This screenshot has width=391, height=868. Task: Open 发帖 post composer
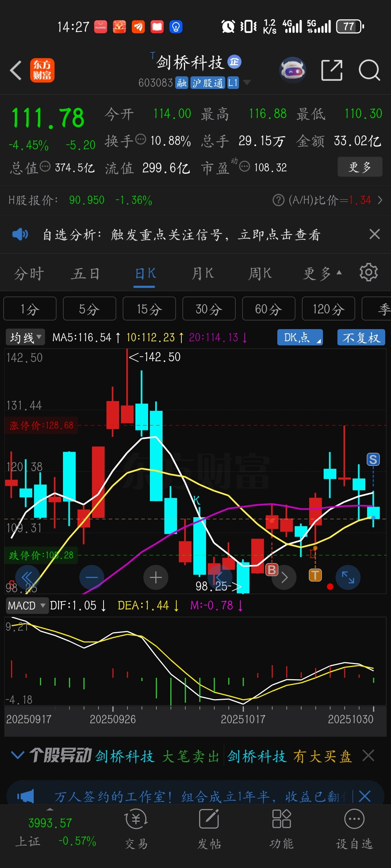tap(209, 829)
